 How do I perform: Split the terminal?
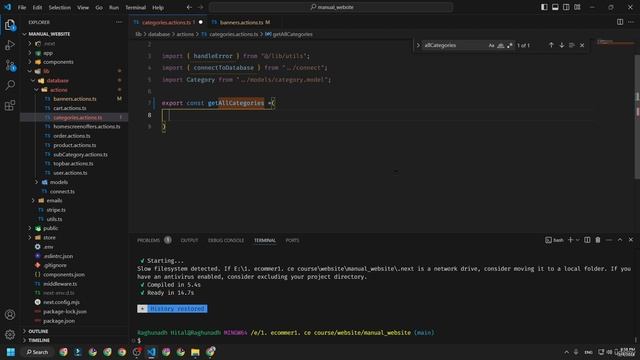pos(587,240)
